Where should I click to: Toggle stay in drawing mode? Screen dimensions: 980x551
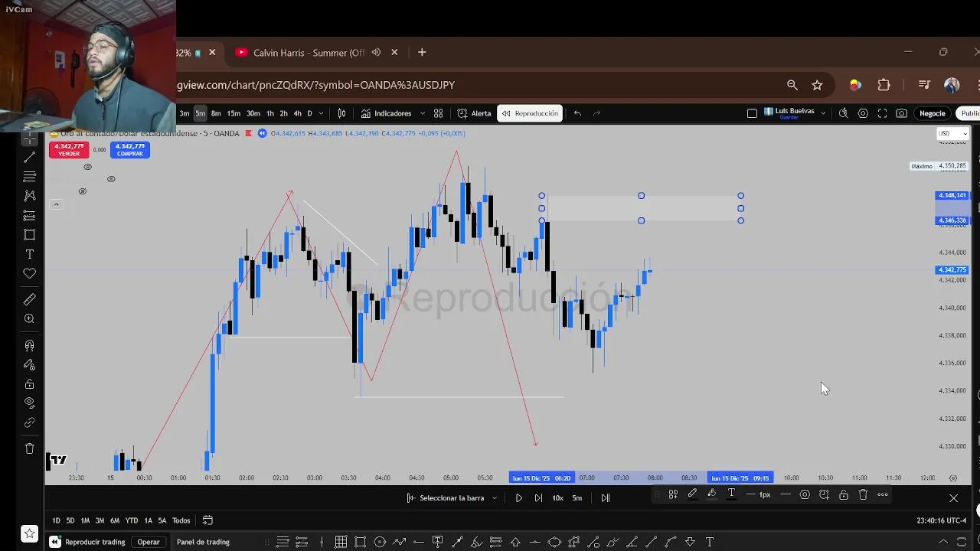coord(29,365)
